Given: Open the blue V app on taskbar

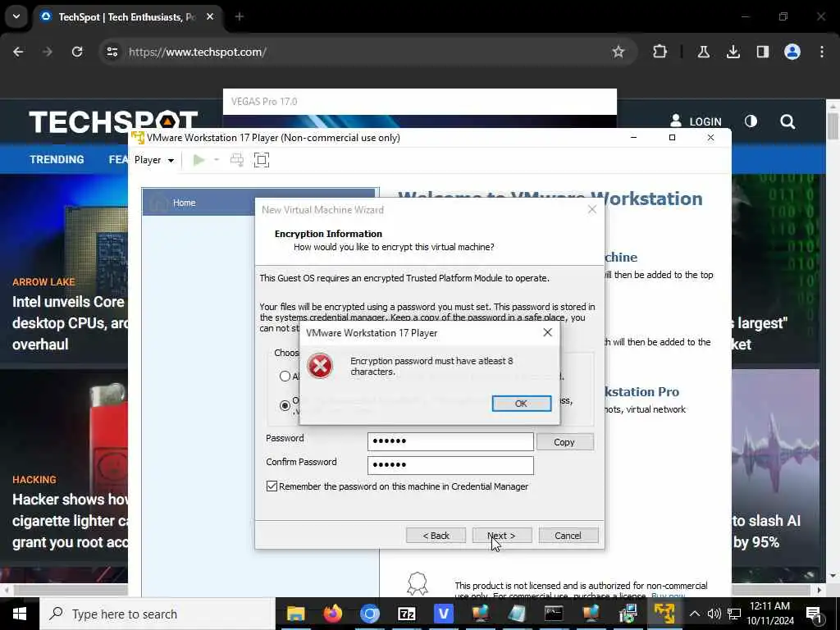Looking at the screenshot, I should [x=444, y=614].
